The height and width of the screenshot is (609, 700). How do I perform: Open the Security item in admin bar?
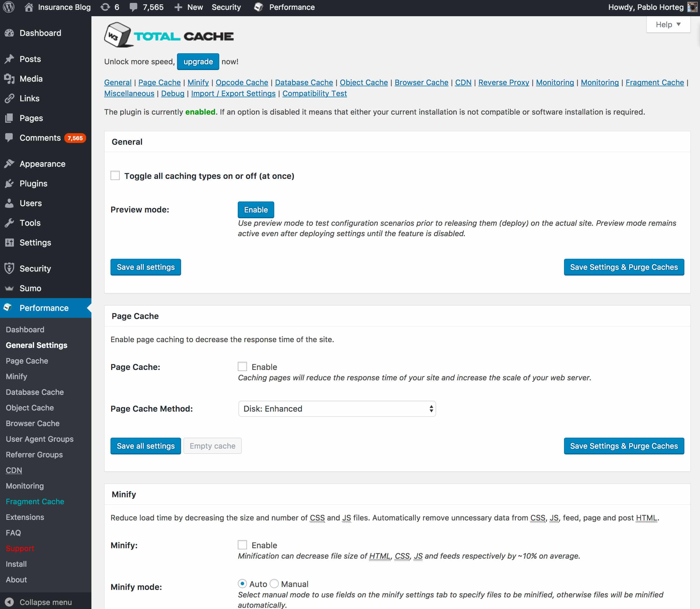pos(226,7)
